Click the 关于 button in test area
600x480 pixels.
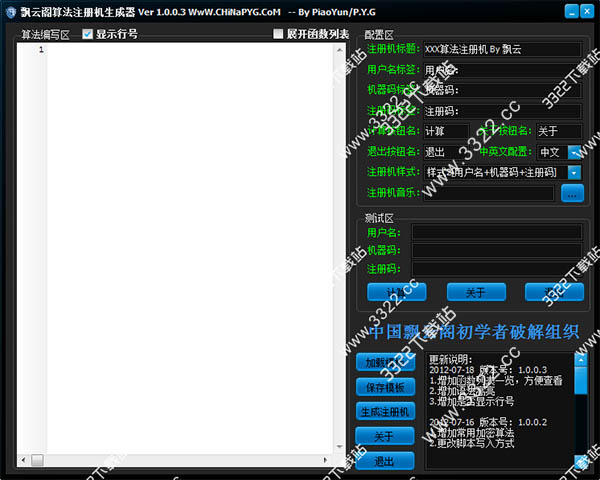click(x=476, y=292)
